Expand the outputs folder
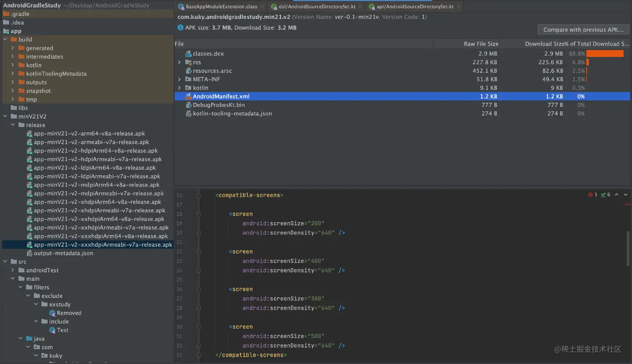The height and width of the screenshot is (364, 632). click(13, 82)
